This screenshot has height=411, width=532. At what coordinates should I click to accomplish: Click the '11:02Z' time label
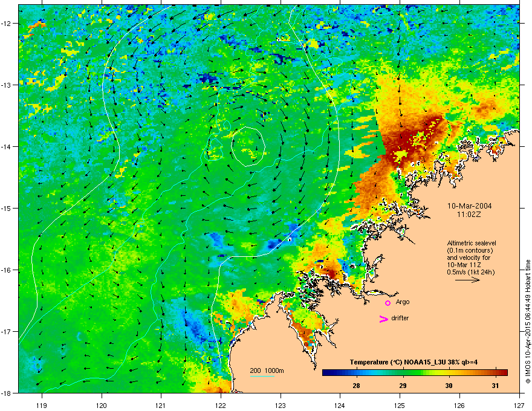(x=469, y=215)
